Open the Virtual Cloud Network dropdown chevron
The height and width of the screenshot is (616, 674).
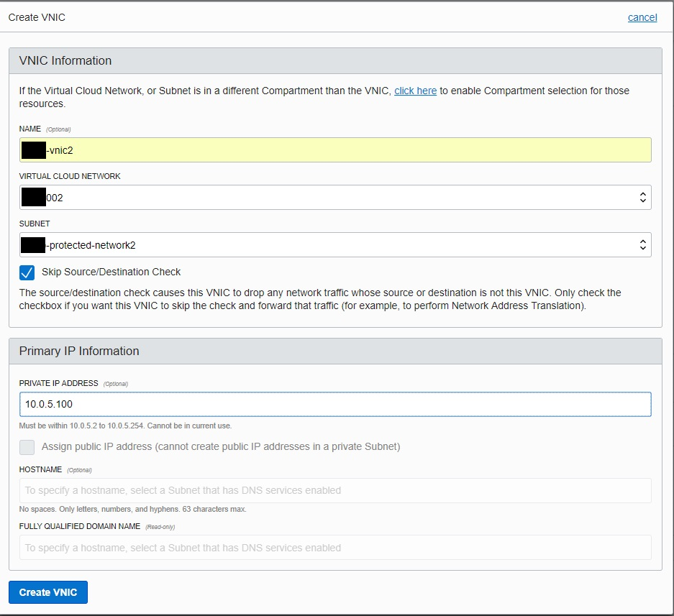[x=642, y=197]
